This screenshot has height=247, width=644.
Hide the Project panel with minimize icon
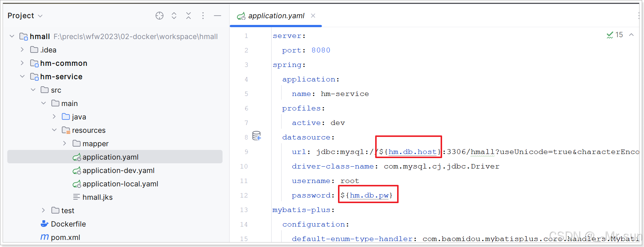[x=218, y=16]
